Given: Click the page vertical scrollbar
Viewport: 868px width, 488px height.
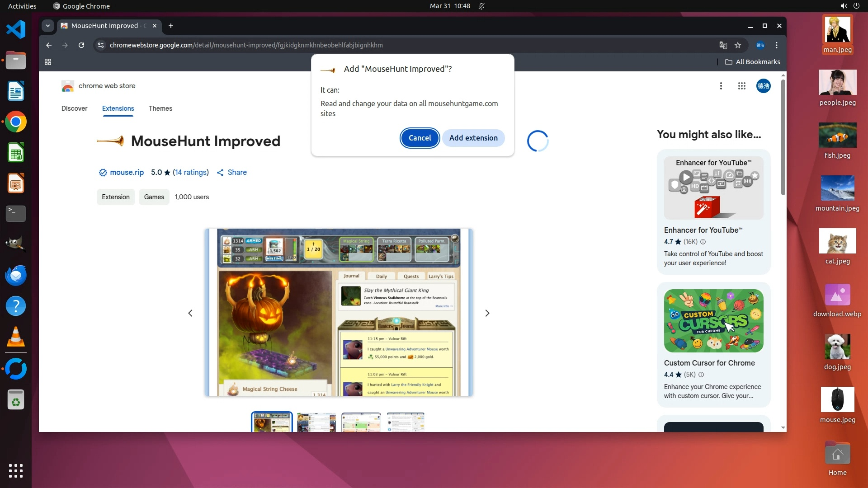Looking at the screenshot, I should coord(783,136).
